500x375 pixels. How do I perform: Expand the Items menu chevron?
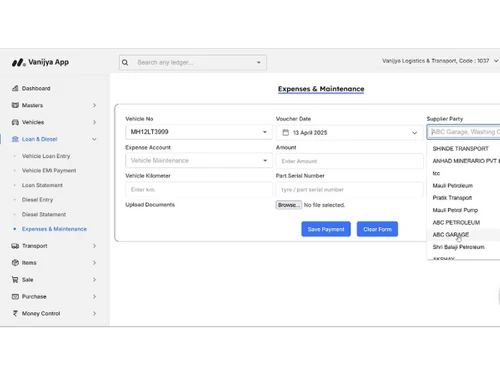point(94,263)
